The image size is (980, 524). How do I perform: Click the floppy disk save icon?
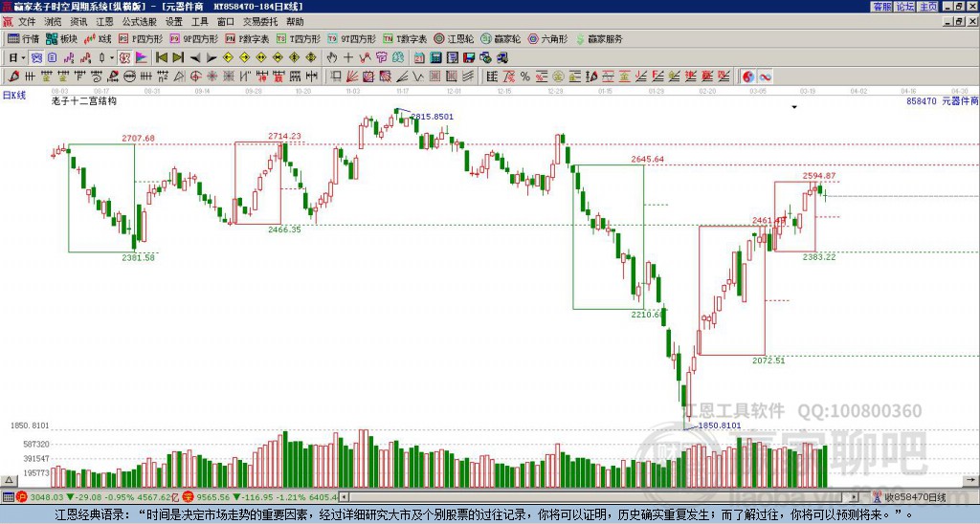469,58
